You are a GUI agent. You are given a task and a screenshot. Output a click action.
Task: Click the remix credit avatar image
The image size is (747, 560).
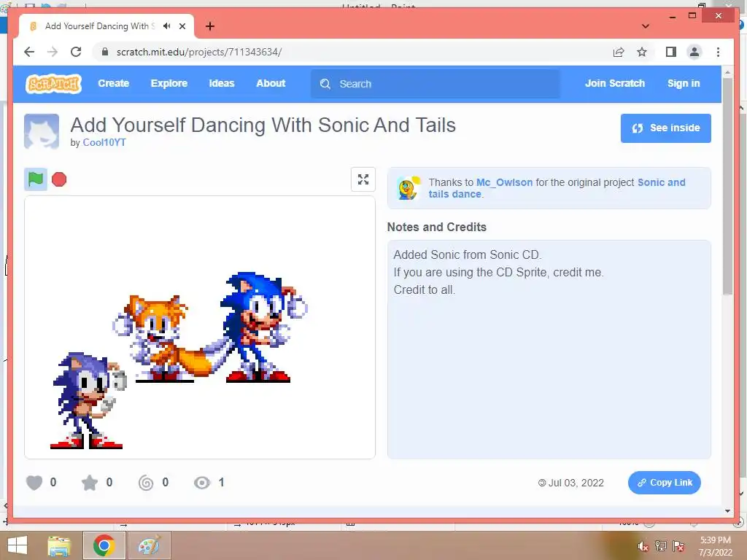(409, 187)
